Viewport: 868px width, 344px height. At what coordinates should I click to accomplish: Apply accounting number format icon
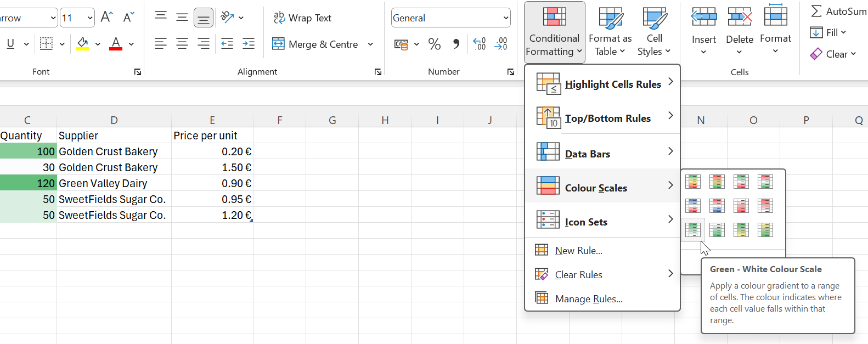point(401,44)
